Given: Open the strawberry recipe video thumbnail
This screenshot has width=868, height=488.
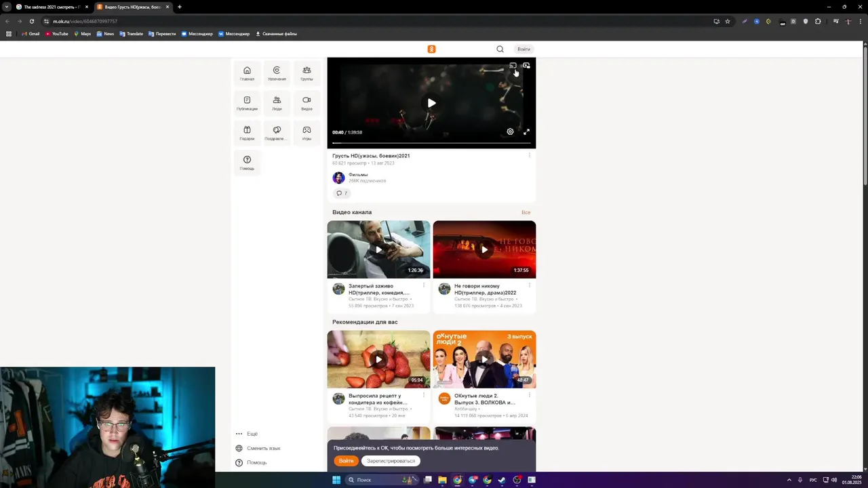Looking at the screenshot, I should (378, 359).
